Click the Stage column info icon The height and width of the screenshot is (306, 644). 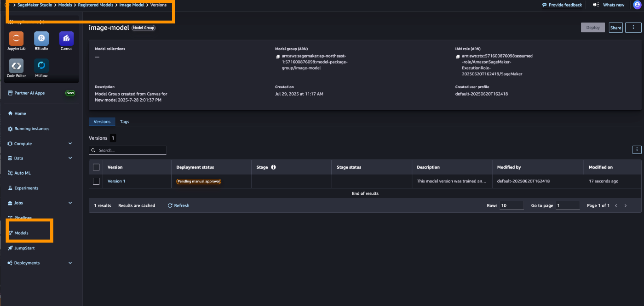point(273,167)
